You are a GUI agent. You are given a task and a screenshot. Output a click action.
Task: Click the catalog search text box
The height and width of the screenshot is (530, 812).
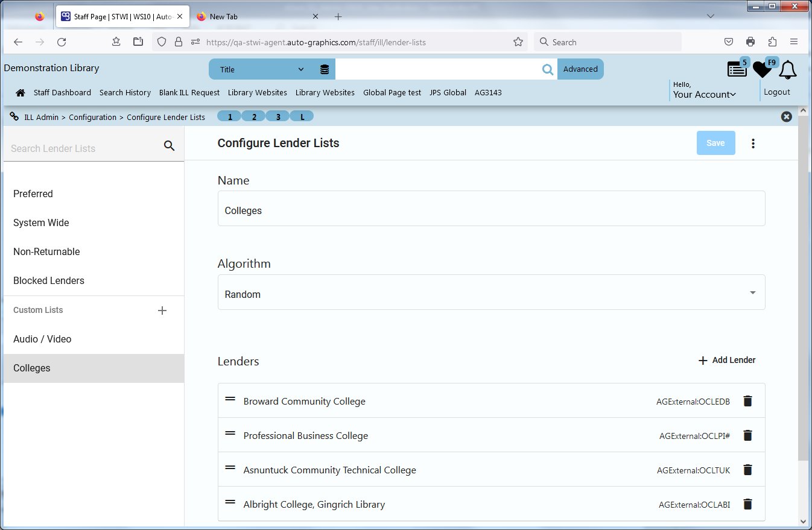tap(437, 69)
